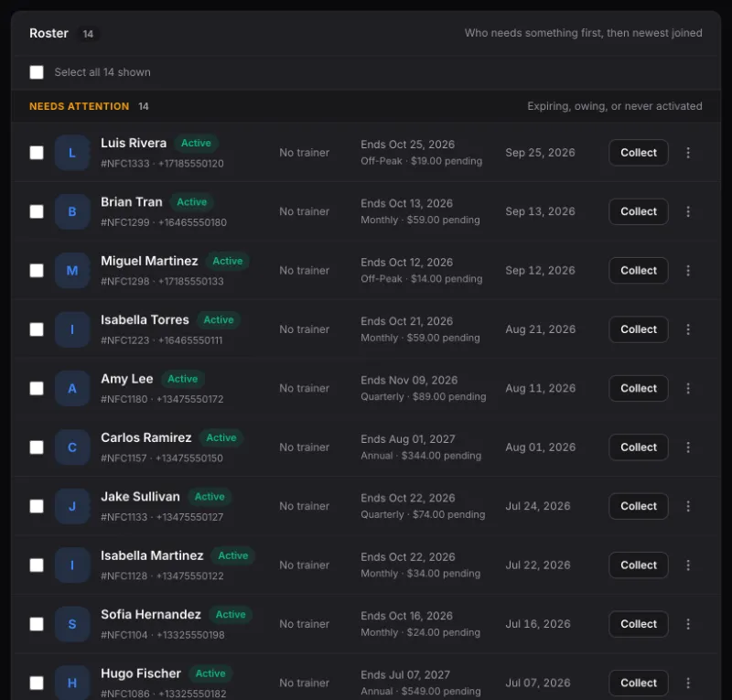Open more options for Isabella Torres
The height and width of the screenshot is (700, 732).
point(688,329)
